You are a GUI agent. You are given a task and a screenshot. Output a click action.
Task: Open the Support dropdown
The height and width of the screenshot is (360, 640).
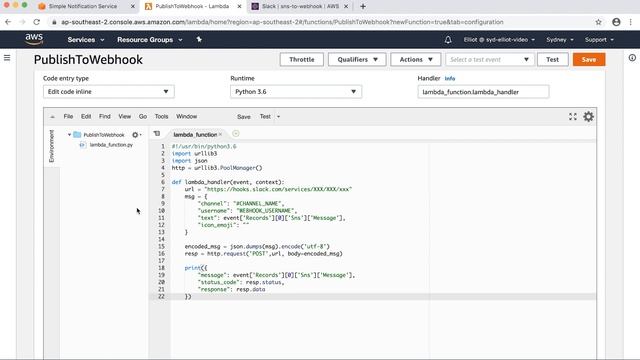tap(599, 40)
